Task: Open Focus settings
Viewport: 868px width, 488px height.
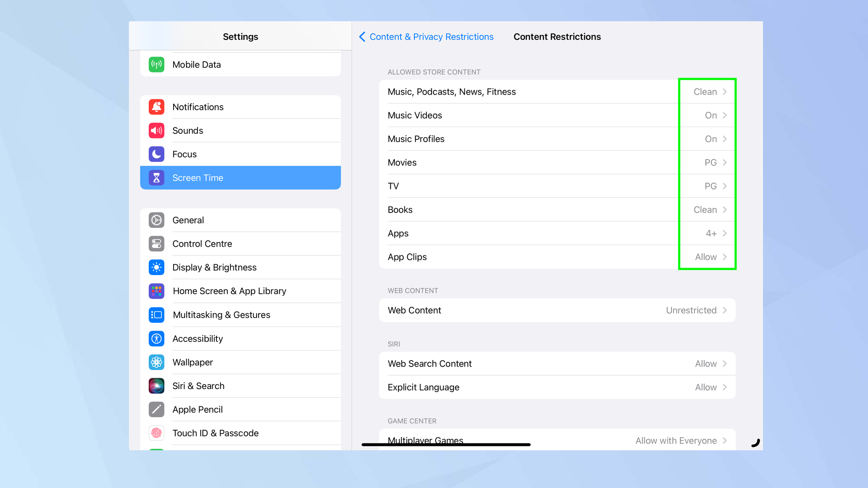Action: [x=185, y=154]
